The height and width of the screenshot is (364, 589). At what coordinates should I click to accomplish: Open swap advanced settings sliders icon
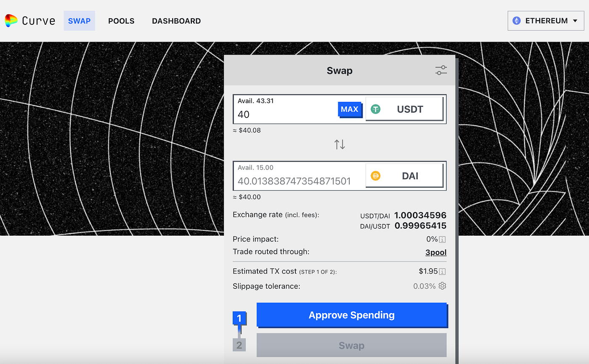pyautogui.click(x=441, y=70)
